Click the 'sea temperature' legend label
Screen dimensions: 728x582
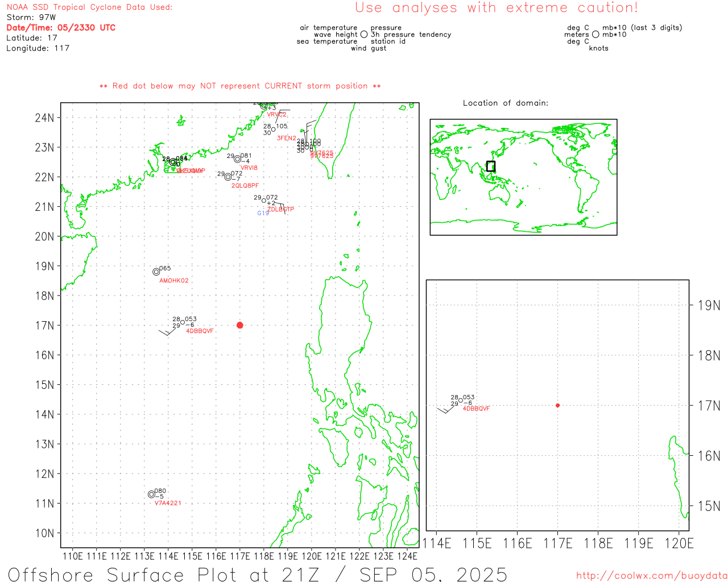click(x=327, y=41)
